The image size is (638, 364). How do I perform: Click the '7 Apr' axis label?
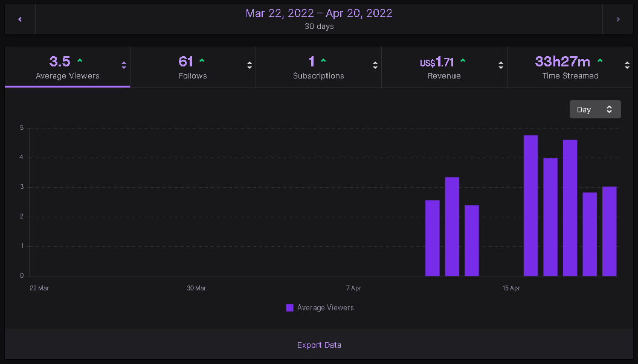pyautogui.click(x=353, y=289)
